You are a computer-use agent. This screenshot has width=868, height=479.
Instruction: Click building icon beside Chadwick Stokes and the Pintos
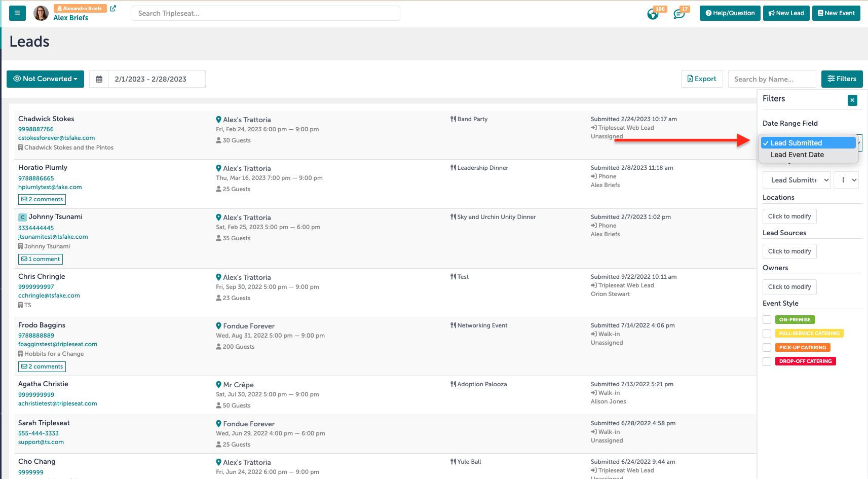[x=21, y=148]
